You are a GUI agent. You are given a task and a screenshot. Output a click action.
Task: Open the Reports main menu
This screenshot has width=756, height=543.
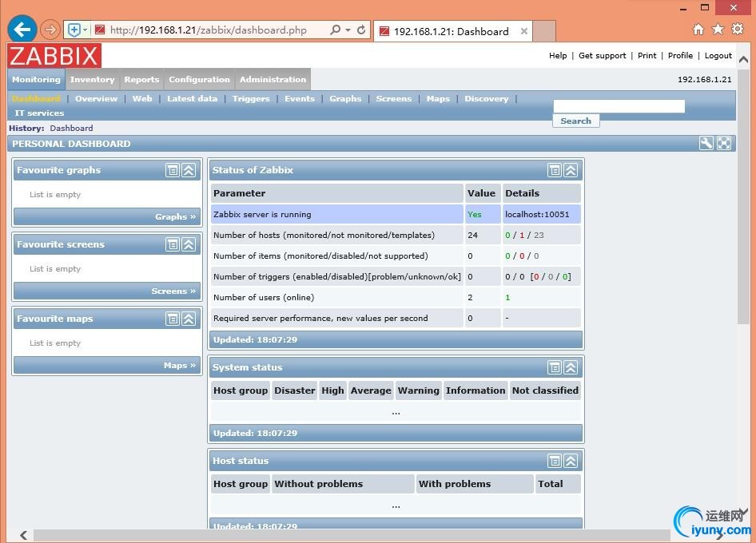(x=141, y=80)
